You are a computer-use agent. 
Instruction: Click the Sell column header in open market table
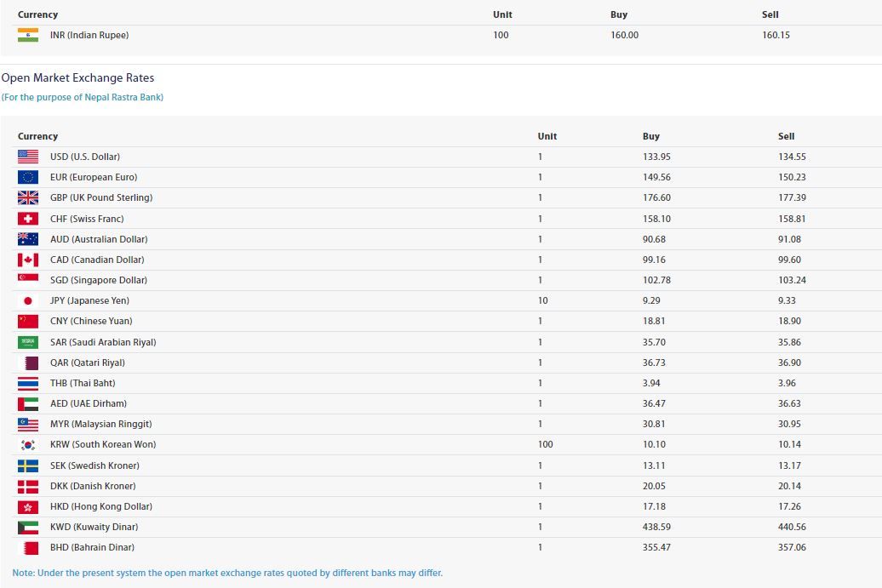click(x=786, y=136)
